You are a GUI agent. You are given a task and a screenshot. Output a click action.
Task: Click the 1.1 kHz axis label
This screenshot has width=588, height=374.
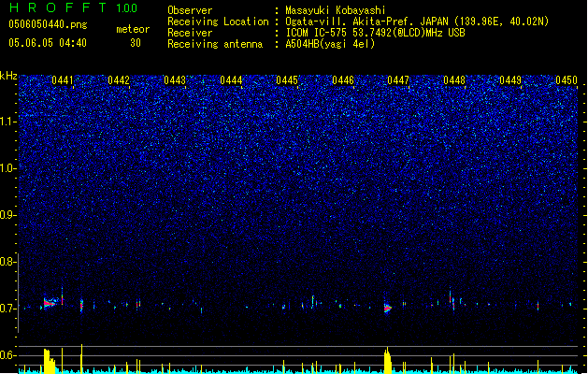tap(7, 122)
